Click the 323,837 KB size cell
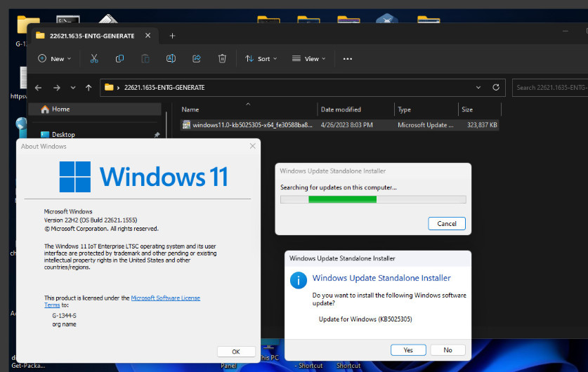The image size is (588, 372). 482,125
